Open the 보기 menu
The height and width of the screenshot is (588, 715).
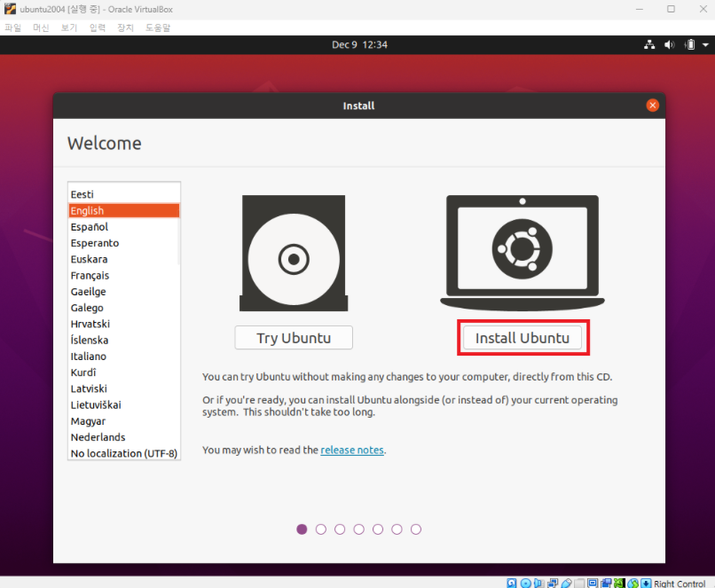(x=69, y=27)
